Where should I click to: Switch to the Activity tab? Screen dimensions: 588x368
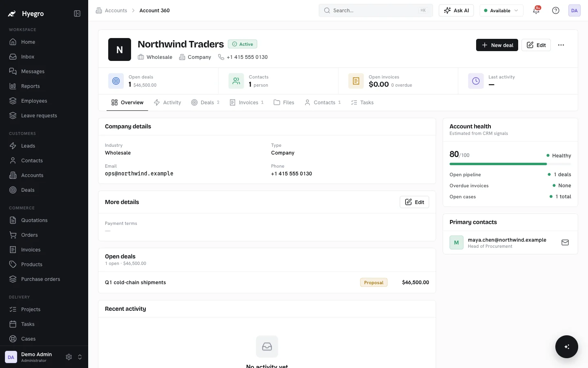click(x=167, y=103)
